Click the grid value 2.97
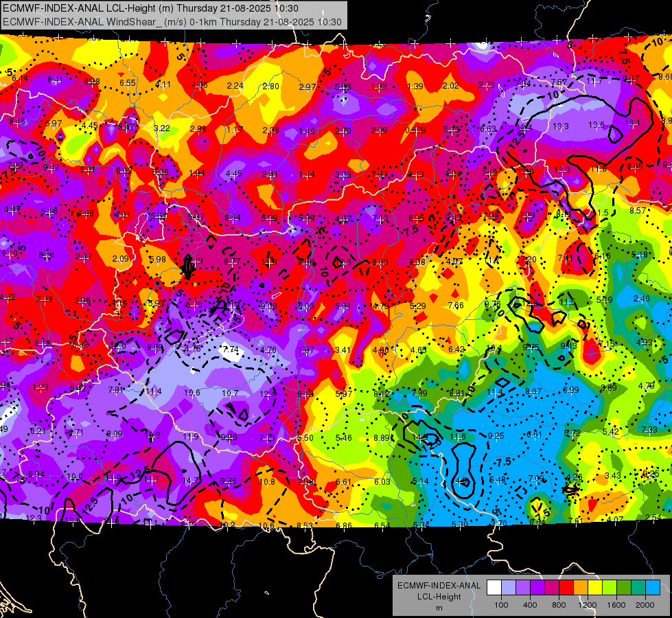The image size is (672, 618). click(308, 87)
